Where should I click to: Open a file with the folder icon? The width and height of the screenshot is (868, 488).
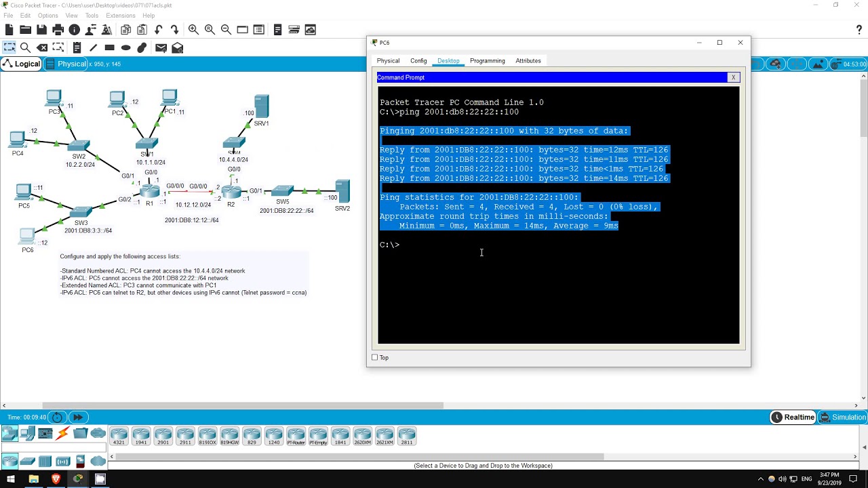pyautogui.click(x=25, y=30)
